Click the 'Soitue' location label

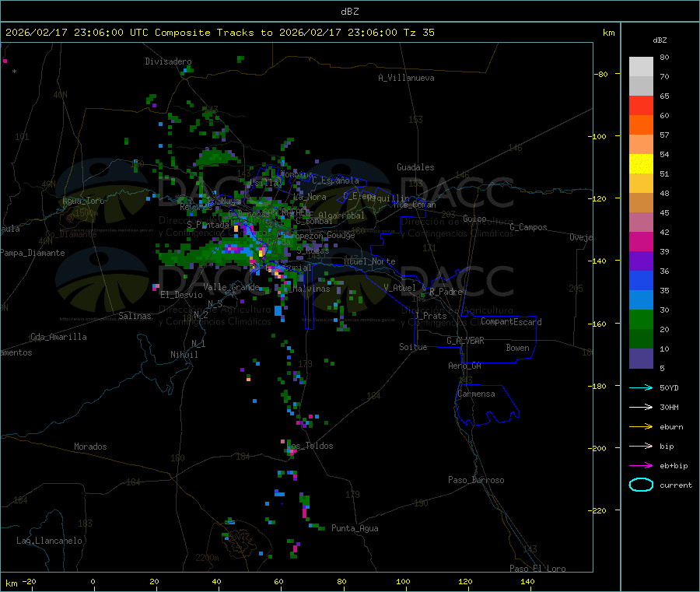click(x=413, y=347)
